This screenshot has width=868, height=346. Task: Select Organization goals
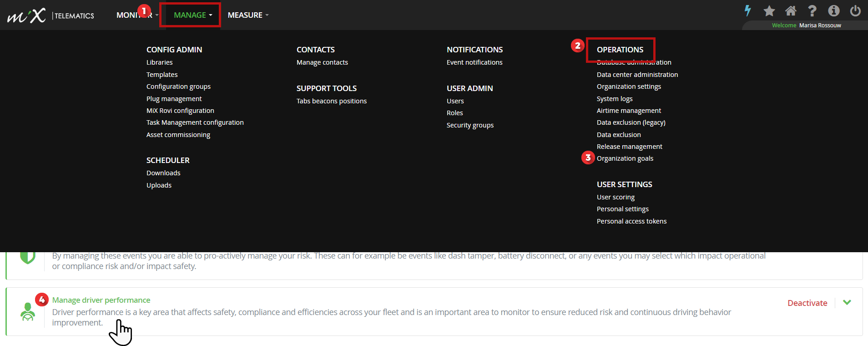(625, 158)
